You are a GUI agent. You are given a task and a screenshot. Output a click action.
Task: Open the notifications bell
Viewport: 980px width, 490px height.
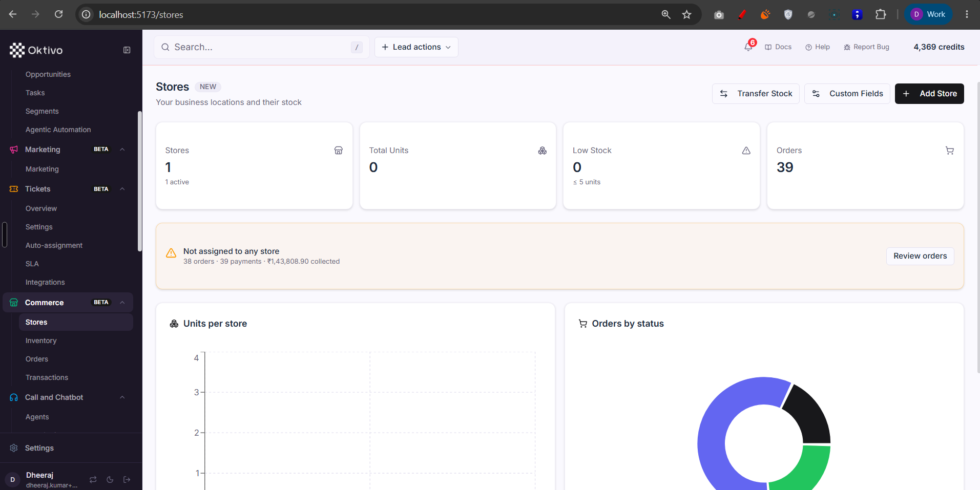pyautogui.click(x=748, y=47)
